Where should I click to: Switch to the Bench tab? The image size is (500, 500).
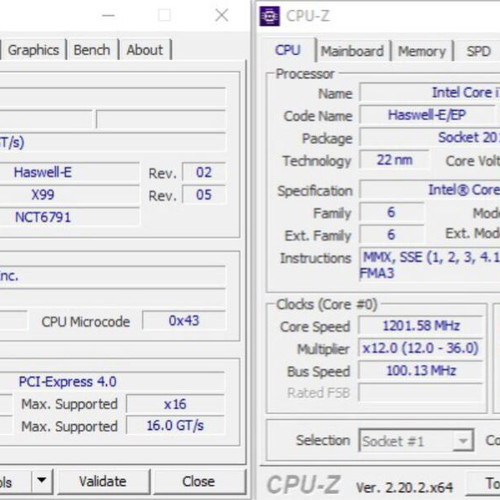92,50
